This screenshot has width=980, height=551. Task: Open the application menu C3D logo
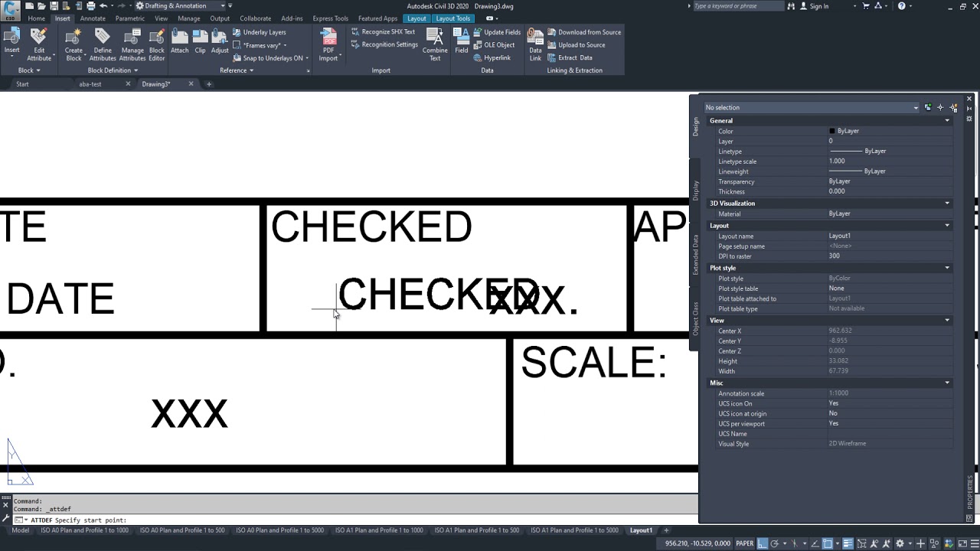11,11
